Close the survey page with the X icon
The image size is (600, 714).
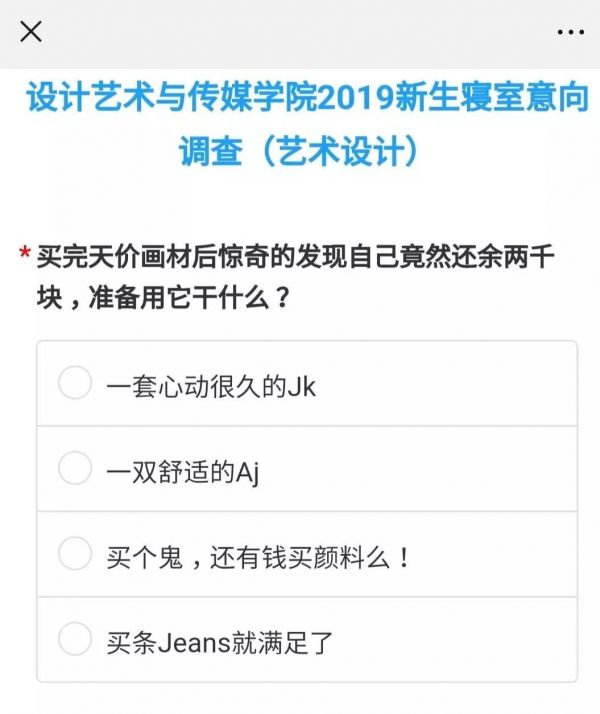[31, 32]
